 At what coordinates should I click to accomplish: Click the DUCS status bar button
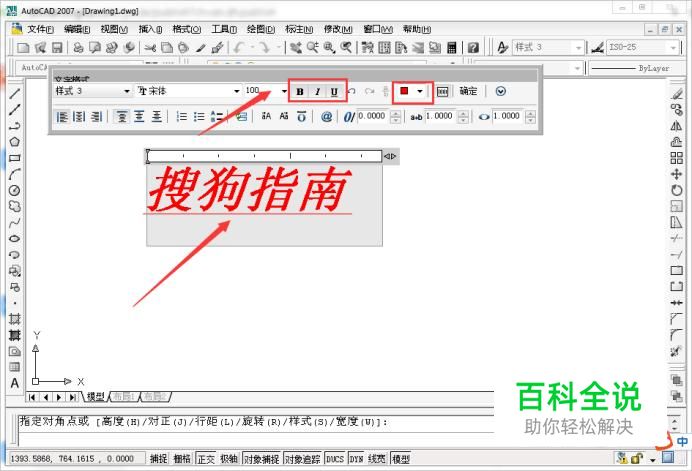[335, 459]
